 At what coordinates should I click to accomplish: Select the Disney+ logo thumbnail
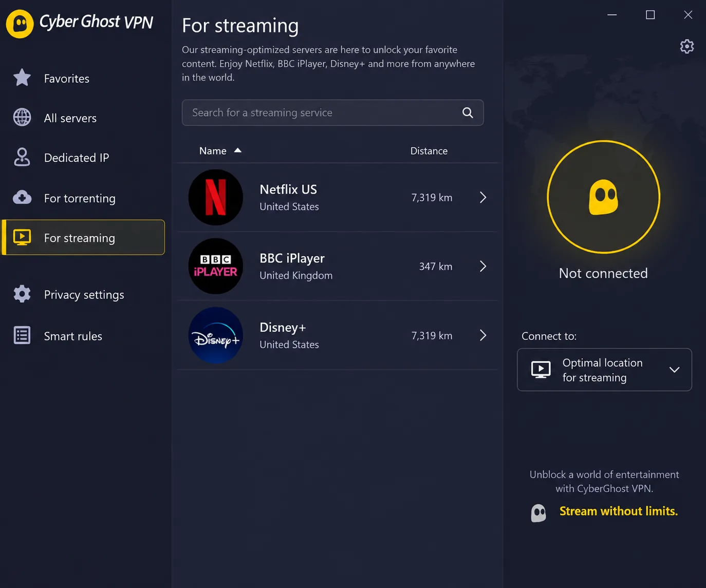click(x=216, y=335)
